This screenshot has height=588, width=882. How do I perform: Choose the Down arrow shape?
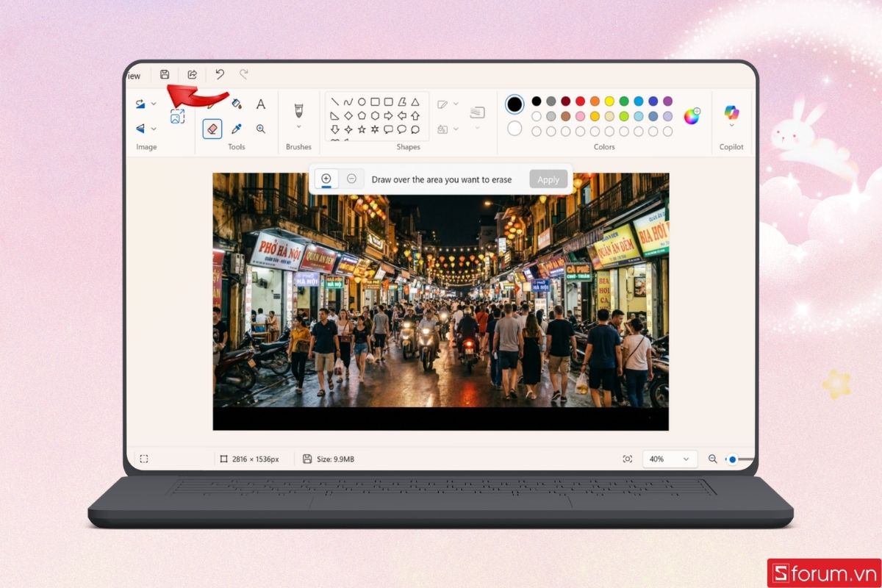pyautogui.click(x=334, y=129)
